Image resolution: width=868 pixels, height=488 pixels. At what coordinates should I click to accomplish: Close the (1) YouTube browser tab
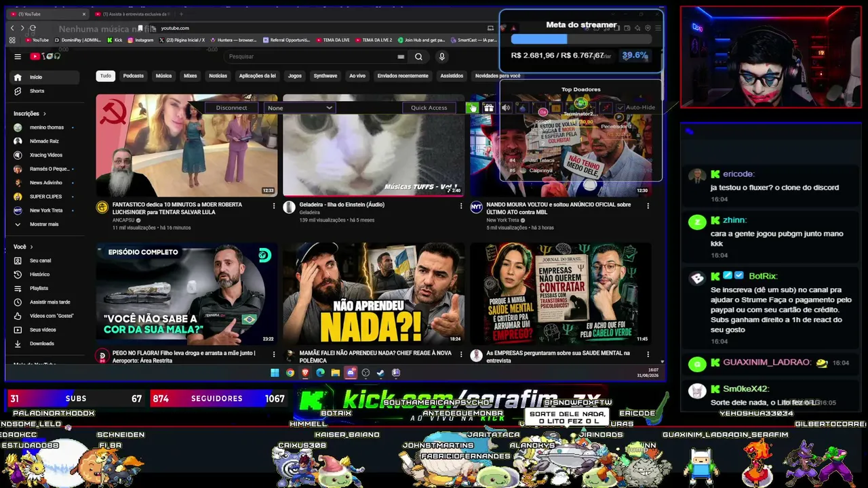tap(84, 14)
